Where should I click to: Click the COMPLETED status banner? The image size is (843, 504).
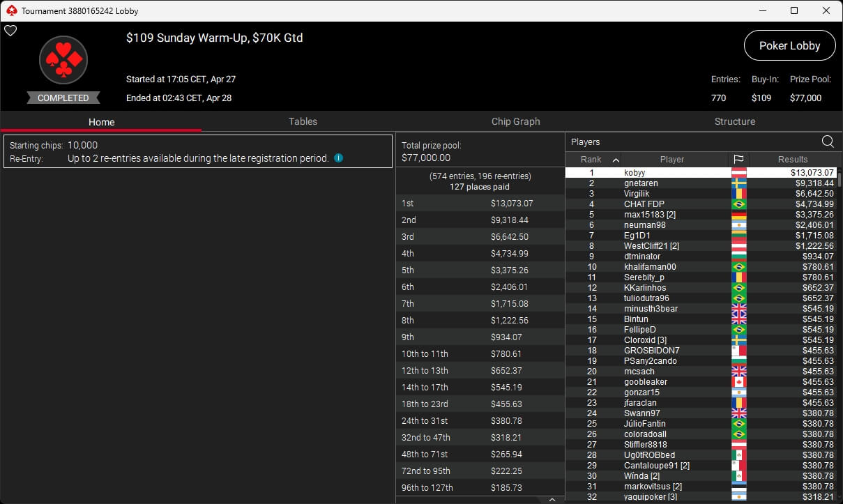coord(63,98)
